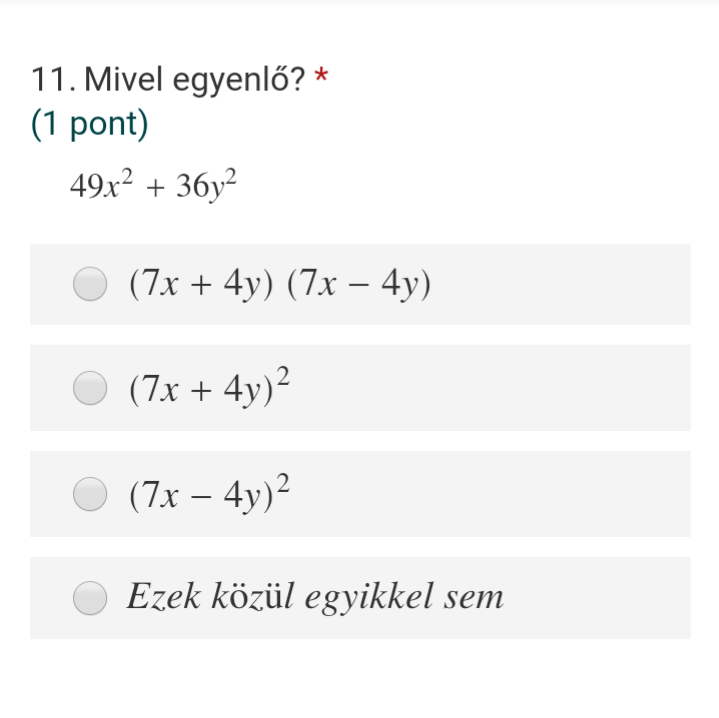The height and width of the screenshot is (718, 719).
Task: Click blank area of the 'egyikkel sem' row
Action: coord(596,598)
